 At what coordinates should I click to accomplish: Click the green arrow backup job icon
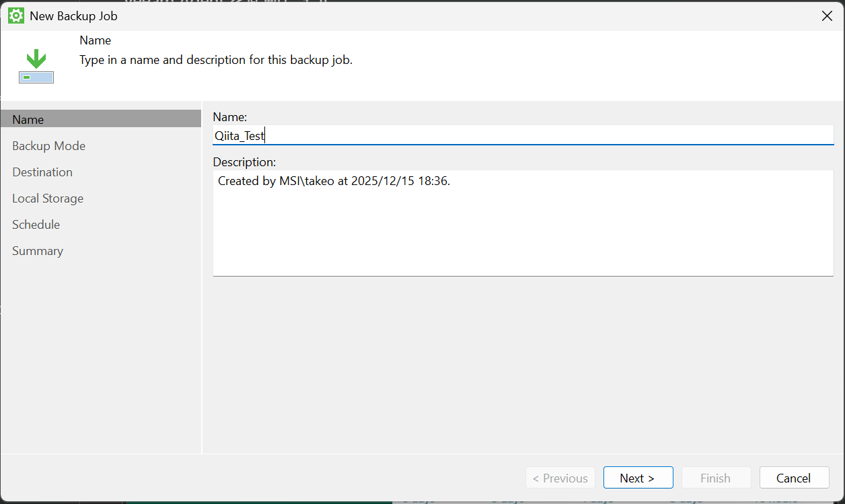(36, 66)
